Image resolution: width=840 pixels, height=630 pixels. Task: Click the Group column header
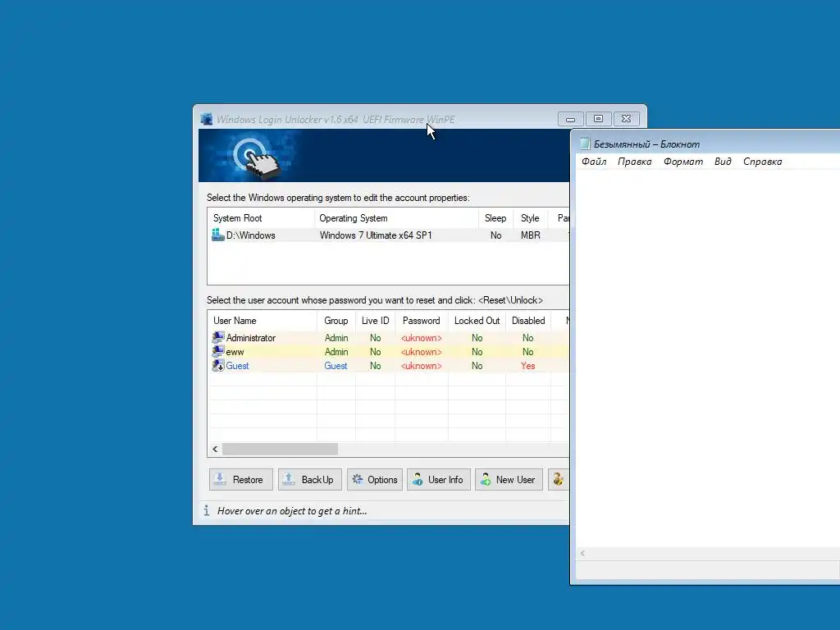click(336, 321)
